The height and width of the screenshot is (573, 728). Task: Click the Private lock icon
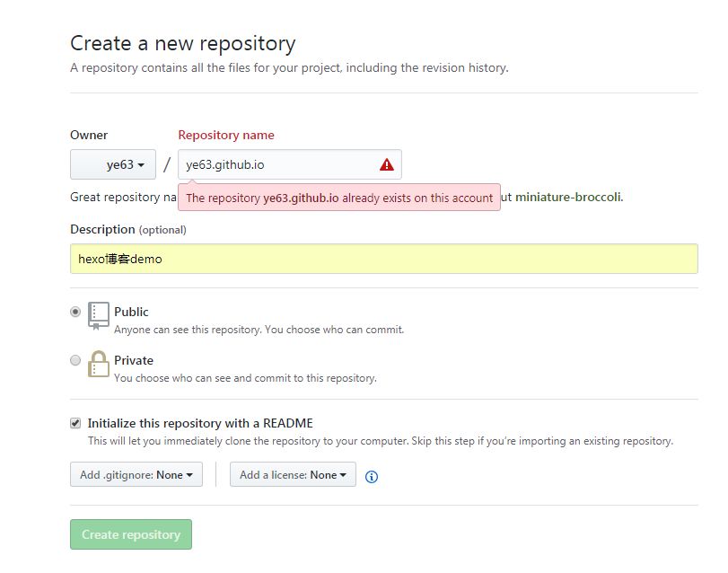(99, 364)
